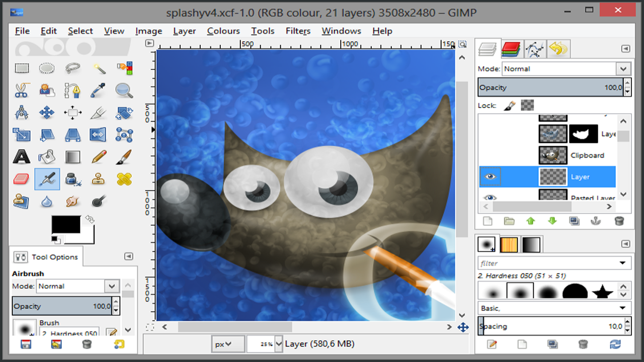Select the Eraser tool
The image size is (644, 362).
22,178
